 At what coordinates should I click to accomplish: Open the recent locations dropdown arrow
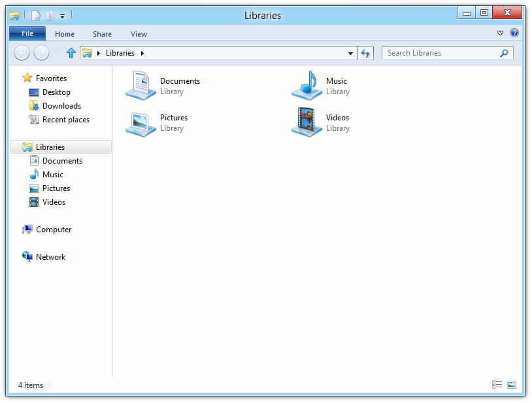point(56,53)
